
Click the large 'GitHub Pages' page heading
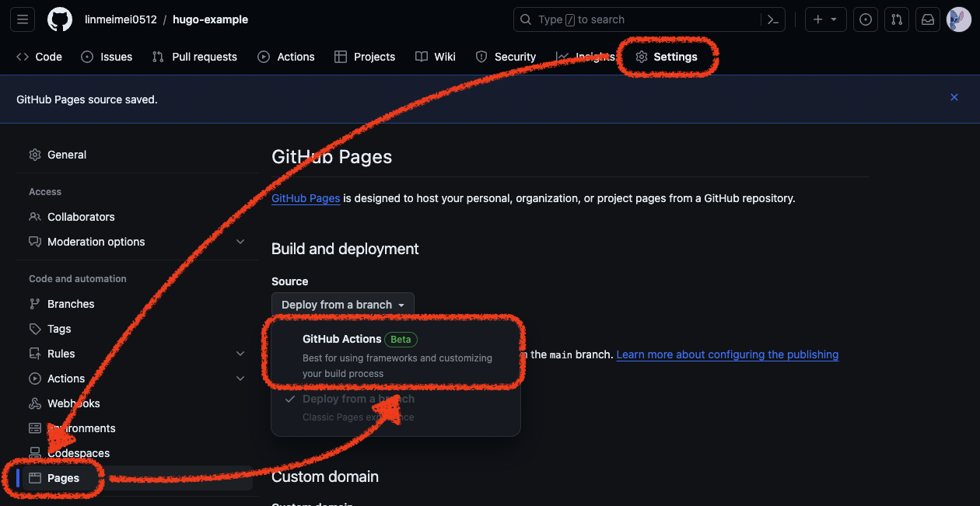click(x=332, y=157)
